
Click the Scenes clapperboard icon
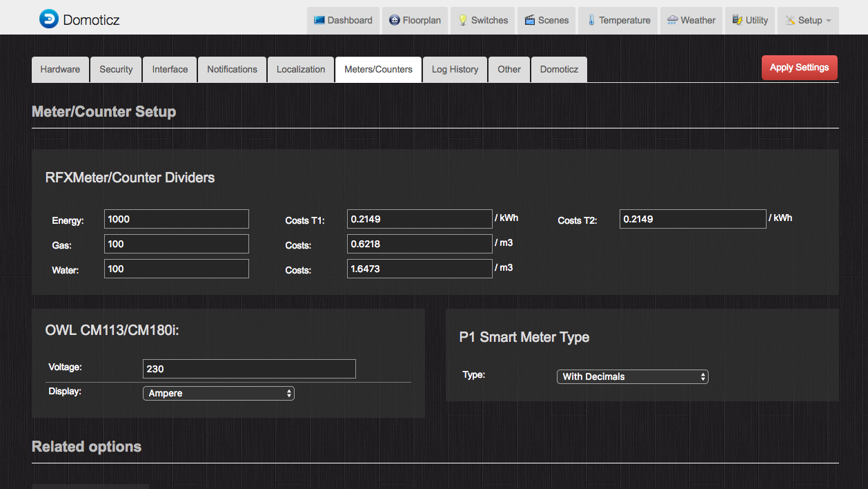530,20
